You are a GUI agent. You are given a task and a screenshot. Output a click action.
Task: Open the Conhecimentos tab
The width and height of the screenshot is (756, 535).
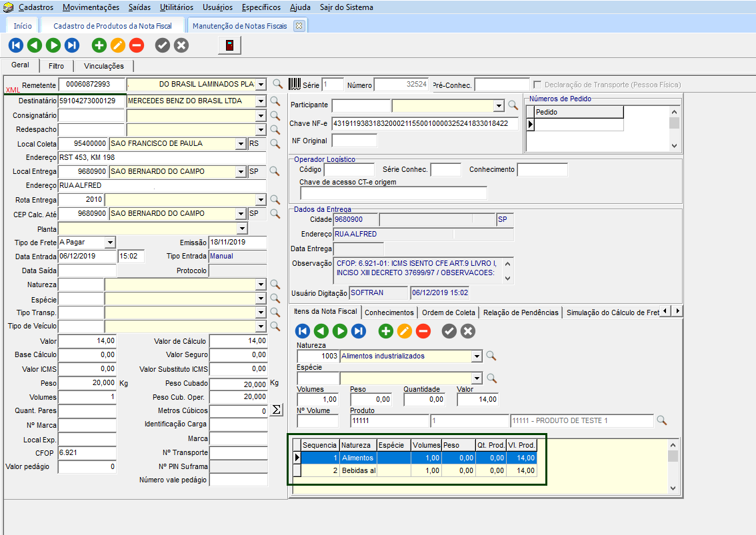(389, 312)
